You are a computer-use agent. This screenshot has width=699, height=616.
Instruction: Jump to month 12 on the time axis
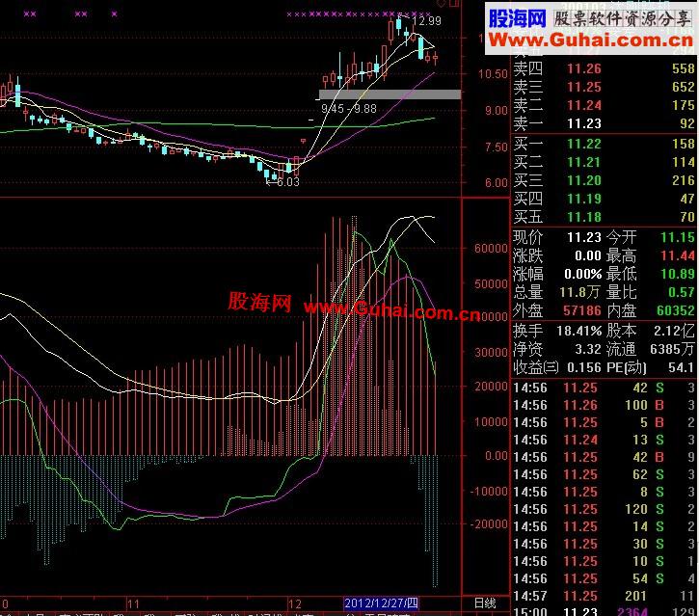click(x=295, y=604)
